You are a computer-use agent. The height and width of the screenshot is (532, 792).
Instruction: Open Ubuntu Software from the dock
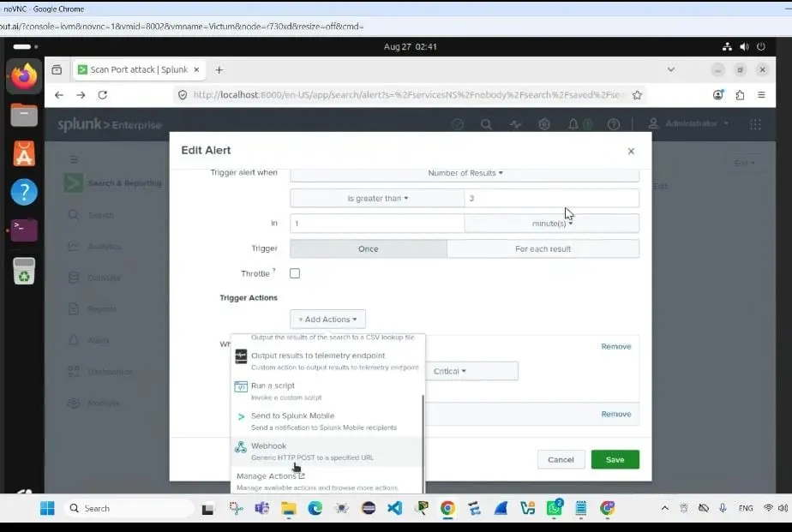[x=24, y=153]
